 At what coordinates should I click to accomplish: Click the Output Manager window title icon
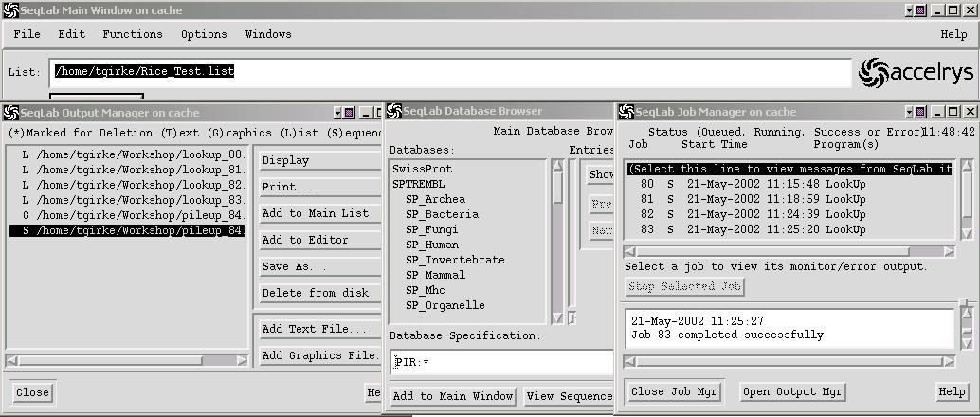10,113
